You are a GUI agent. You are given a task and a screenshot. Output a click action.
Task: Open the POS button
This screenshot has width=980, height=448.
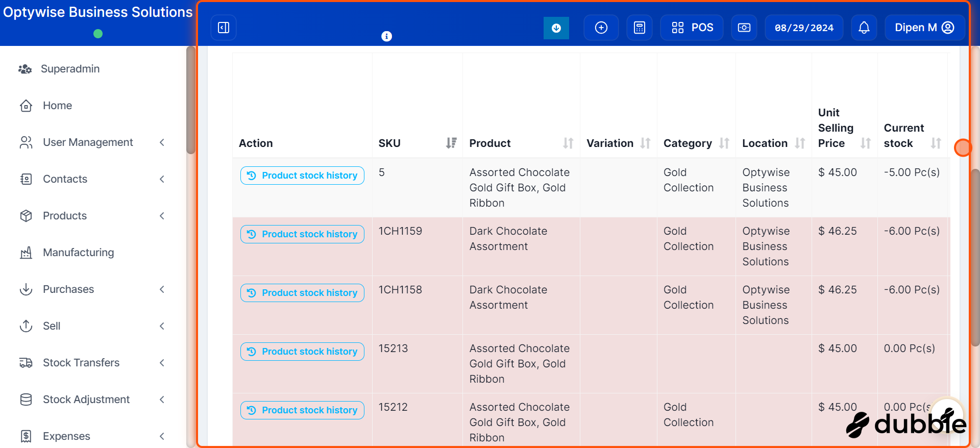tap(692, 28)
